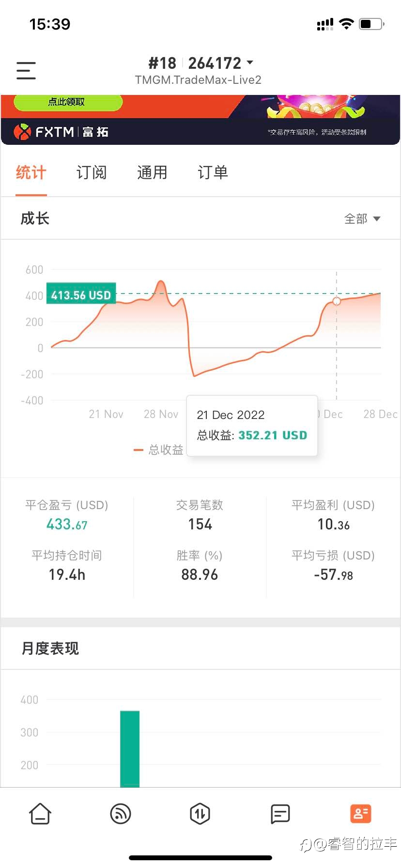Tap the battery status icon

coord(371,24)
